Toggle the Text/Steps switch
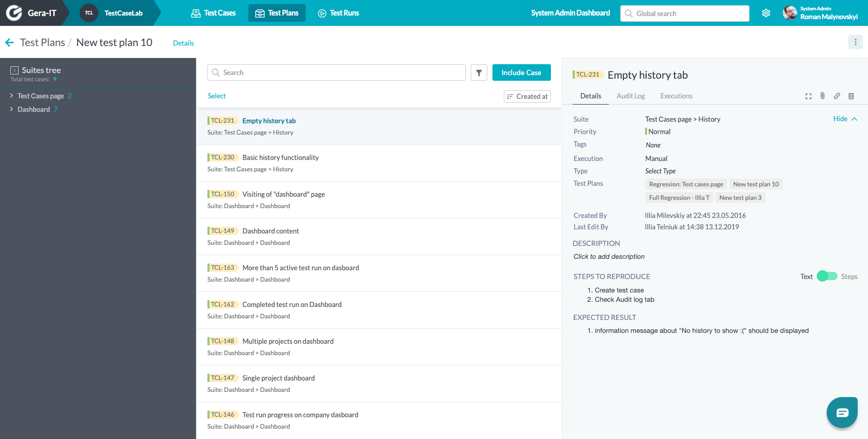 pos(827,276)
